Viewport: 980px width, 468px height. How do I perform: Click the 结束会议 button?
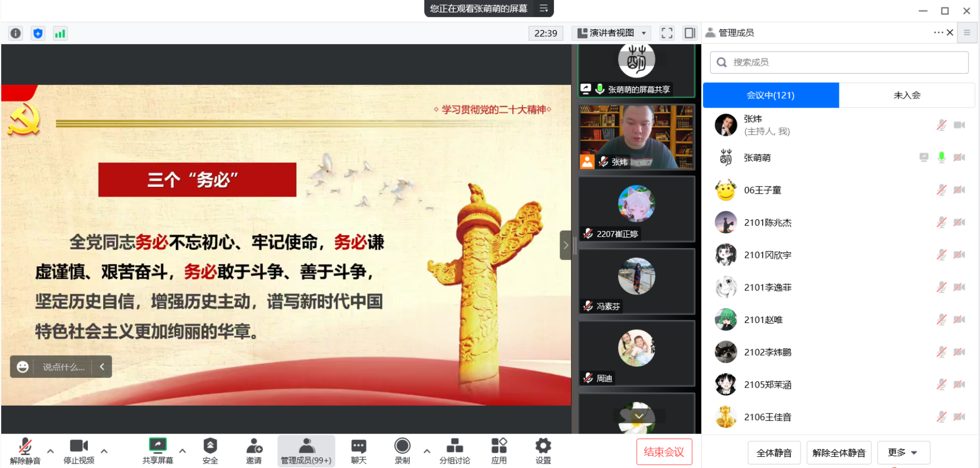coord(664,452)
